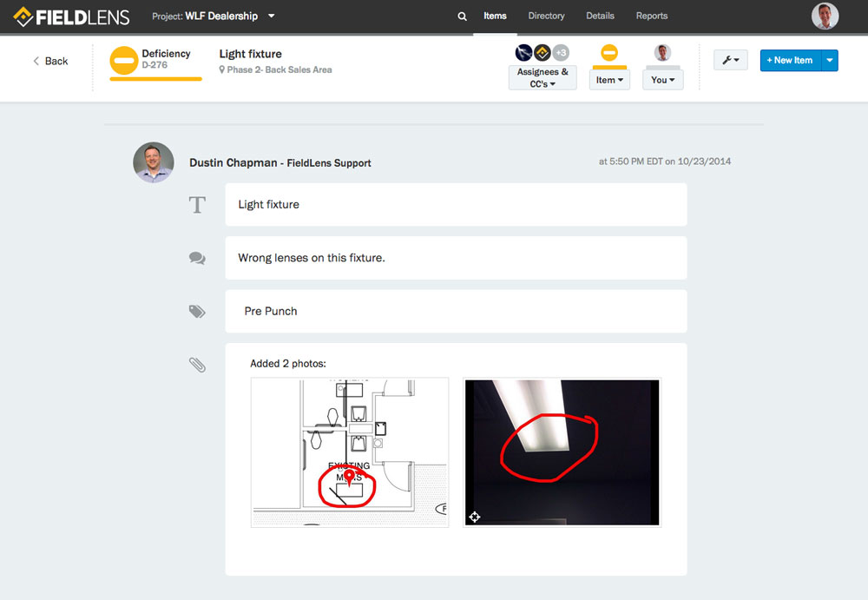868x600 pixels.
Task: Click the +3 additional assignees badge
Action: (x=560, y=52)
